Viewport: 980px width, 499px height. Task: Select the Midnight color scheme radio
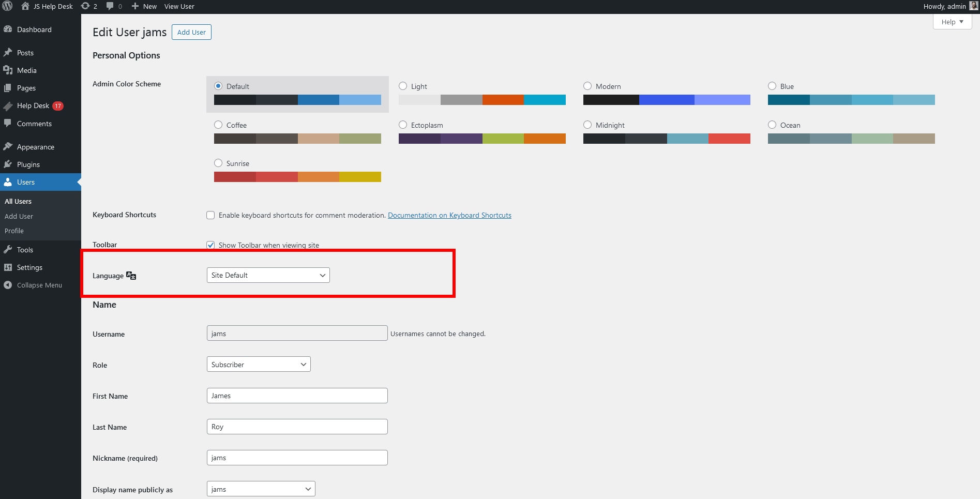[587, 125]
